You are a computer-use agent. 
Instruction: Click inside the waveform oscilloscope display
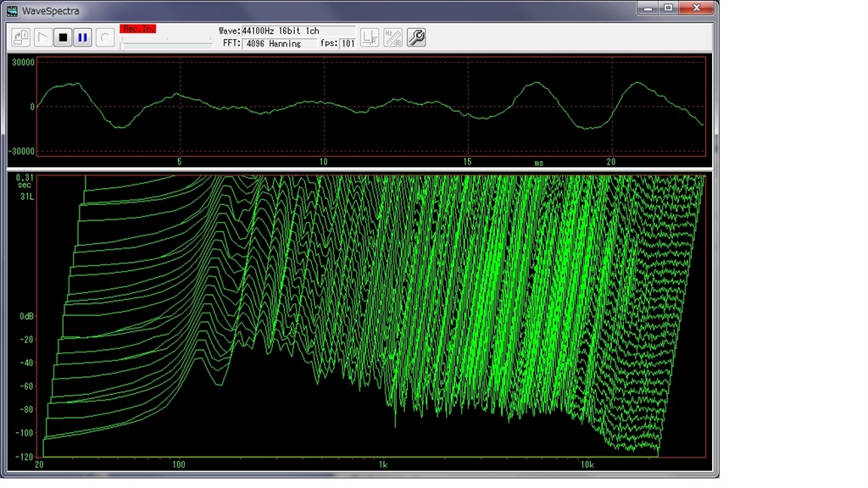tap(370, 106)
